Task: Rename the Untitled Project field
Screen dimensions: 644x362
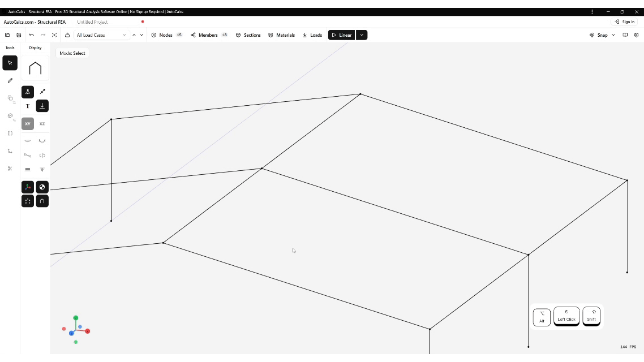Action: tap(92, 22)
